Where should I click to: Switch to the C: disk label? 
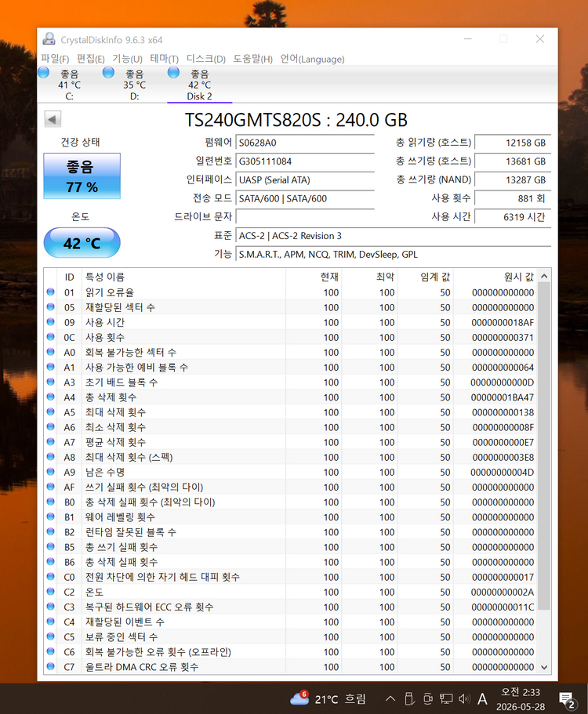[x=69, y=96]
